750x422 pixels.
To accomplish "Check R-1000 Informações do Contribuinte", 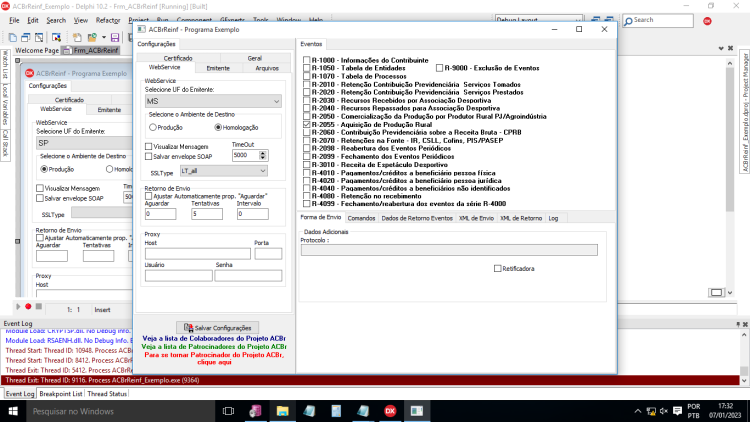I will tap(307, 60).
